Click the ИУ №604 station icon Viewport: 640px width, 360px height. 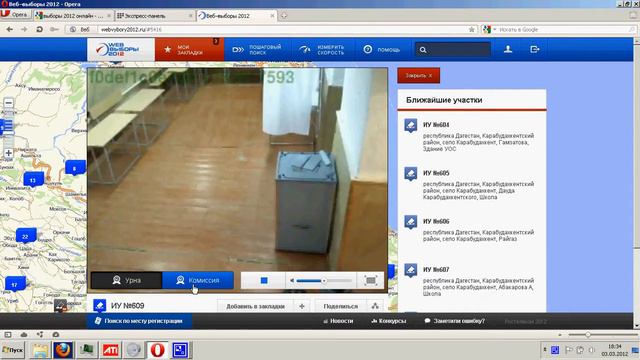pos(411,125)
